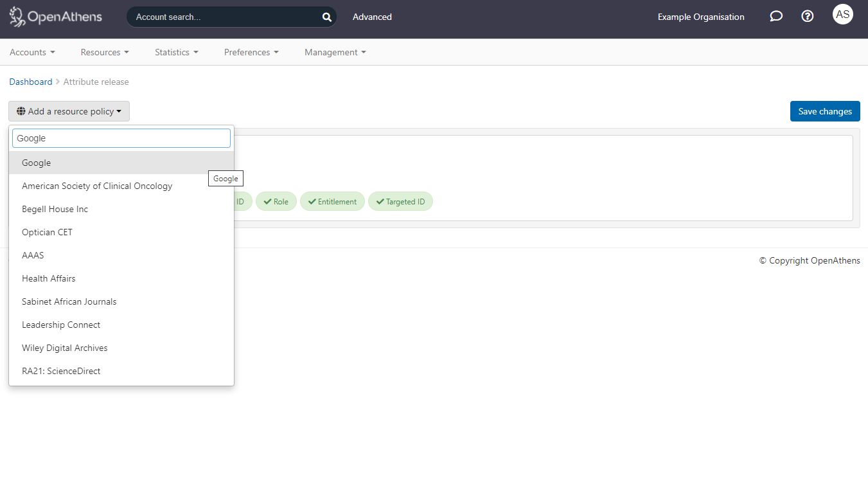Click the Google search text field
The height and width of the screenshot is (493, 868).
(x=121, y=138)
